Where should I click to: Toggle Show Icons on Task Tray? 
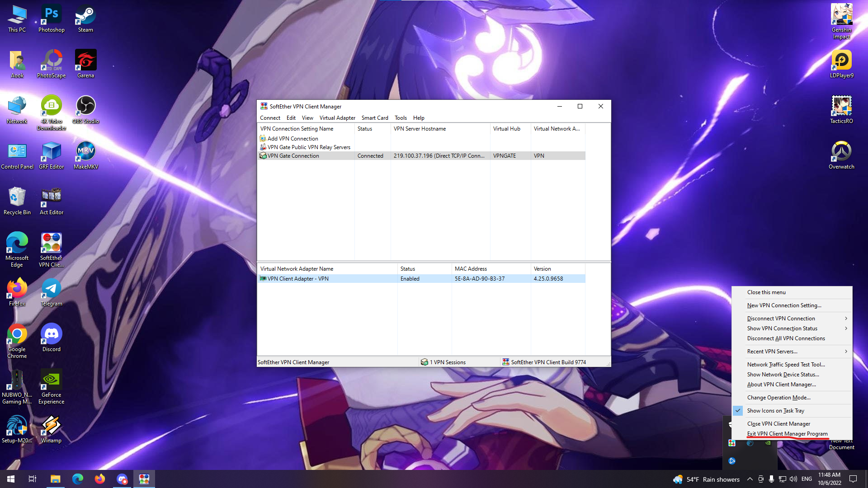tap(792, 411)
